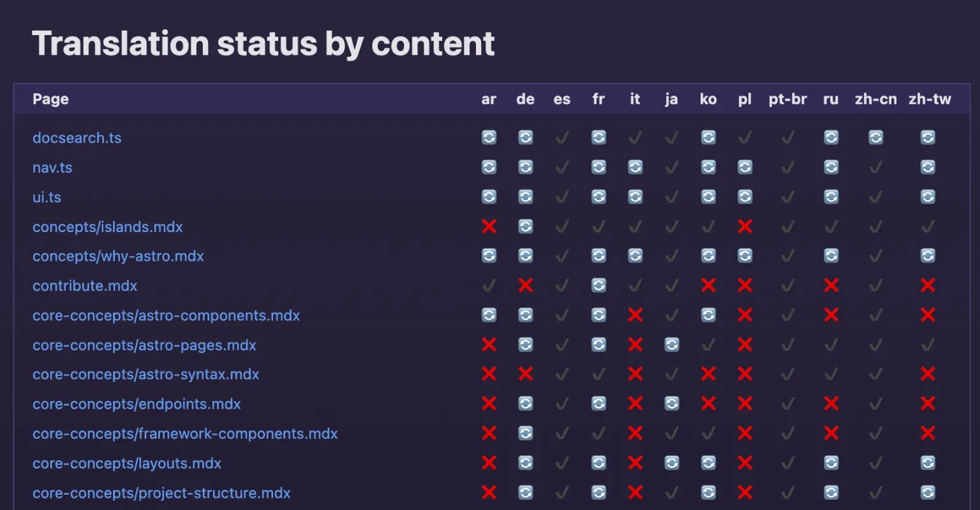The image size is (980, 510).
Task: Open the core-concepts/astro-components.mdx link
Action: (x=167, y=315)
